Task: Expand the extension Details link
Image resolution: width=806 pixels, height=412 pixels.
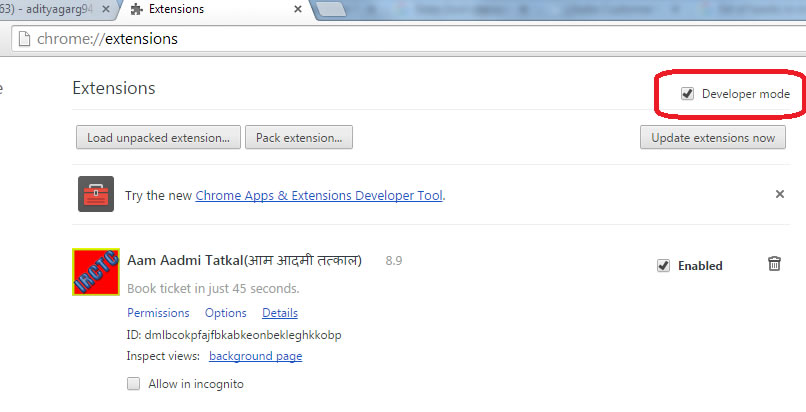Action: coord(280,313)
